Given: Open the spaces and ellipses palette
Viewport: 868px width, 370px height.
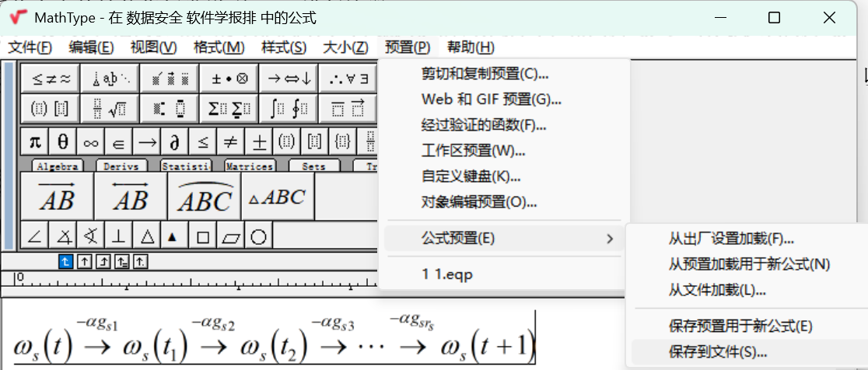Looking at the screenshot, I should point(110,79).
